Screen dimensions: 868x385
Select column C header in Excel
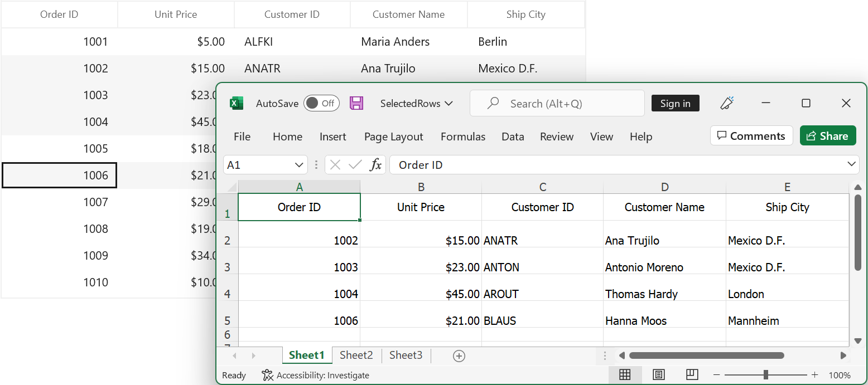[x=543, y=187]
